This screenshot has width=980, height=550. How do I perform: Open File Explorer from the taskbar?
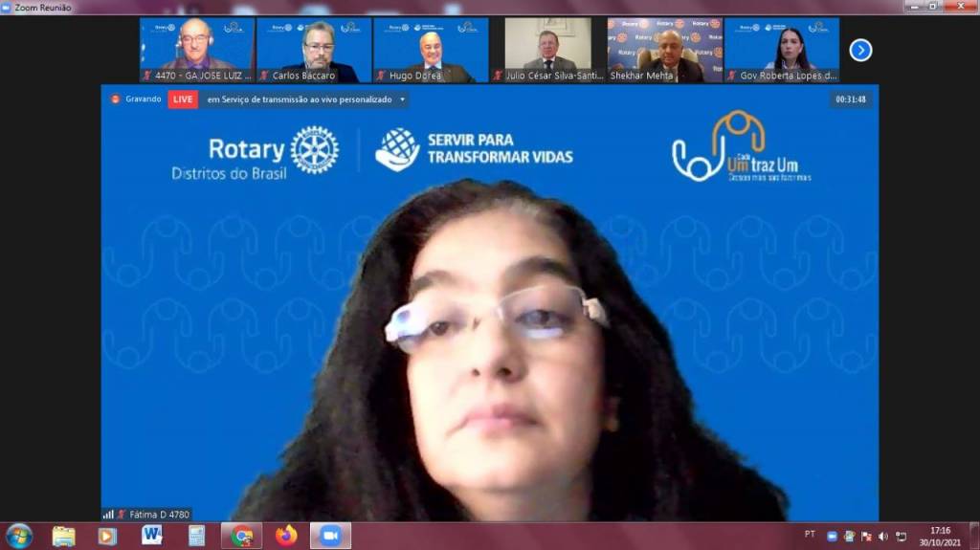pyautogui.click(x=63, y=536)
